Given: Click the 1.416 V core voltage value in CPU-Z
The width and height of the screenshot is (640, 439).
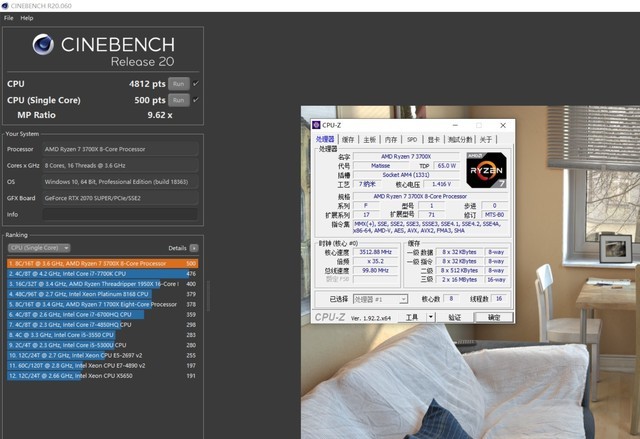Looking at the screenshot, I should click(442, 184).
